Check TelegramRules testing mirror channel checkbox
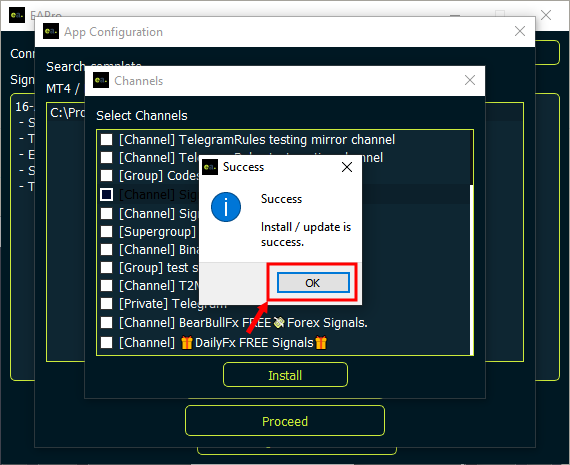The width and height of the screenshot is (570, 465). 107,140
